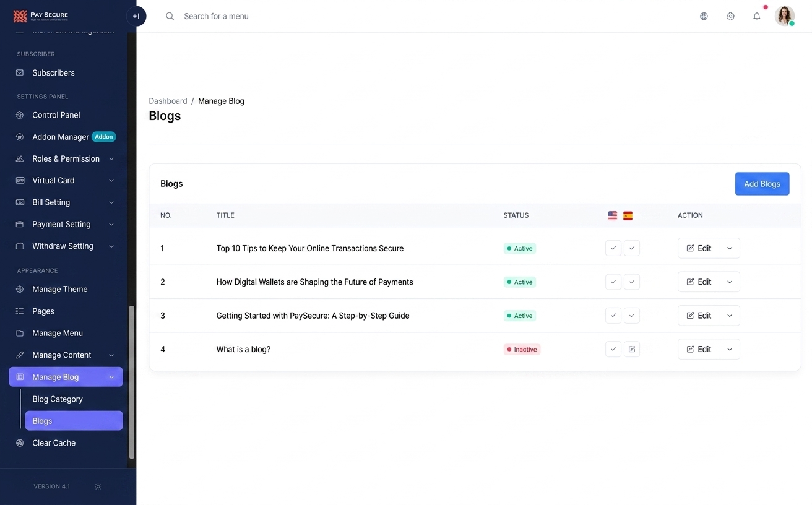Image resolution: width=812 pixels, height=505 pixels.
Task: Click Spanish translation check for 'Top 10 Tips' blog
Action: pyautogui.click(x=632, y=248)
